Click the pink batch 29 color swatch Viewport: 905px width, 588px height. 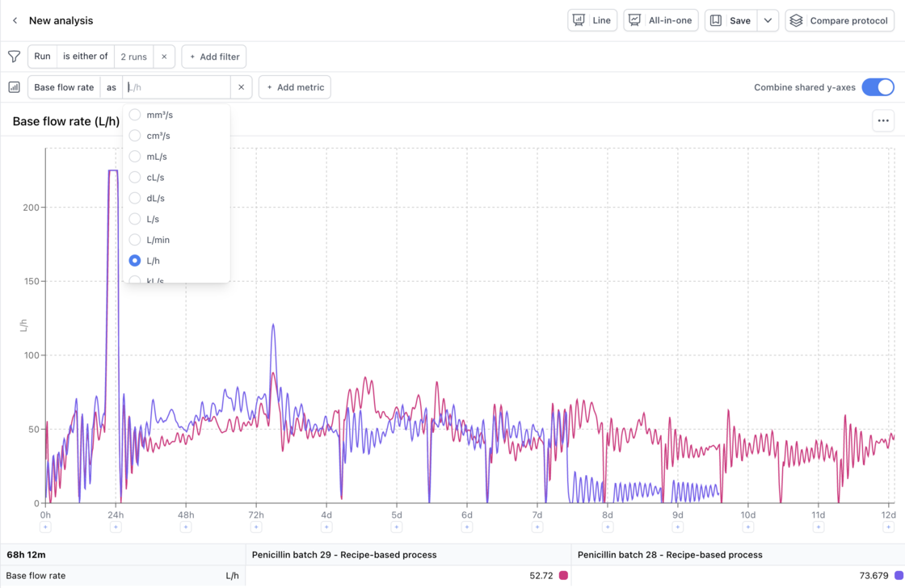(x=563, y=576)
